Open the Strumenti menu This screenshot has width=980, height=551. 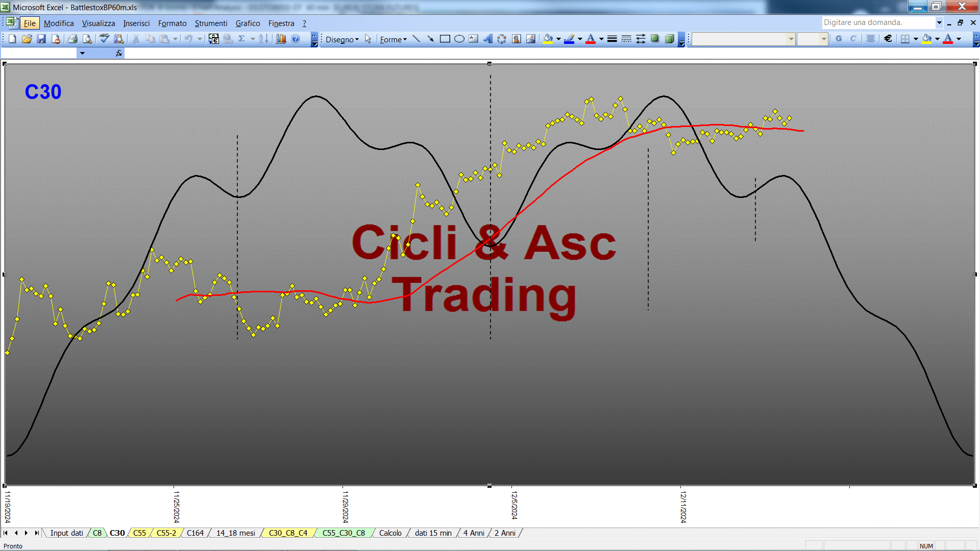point(211,23)
